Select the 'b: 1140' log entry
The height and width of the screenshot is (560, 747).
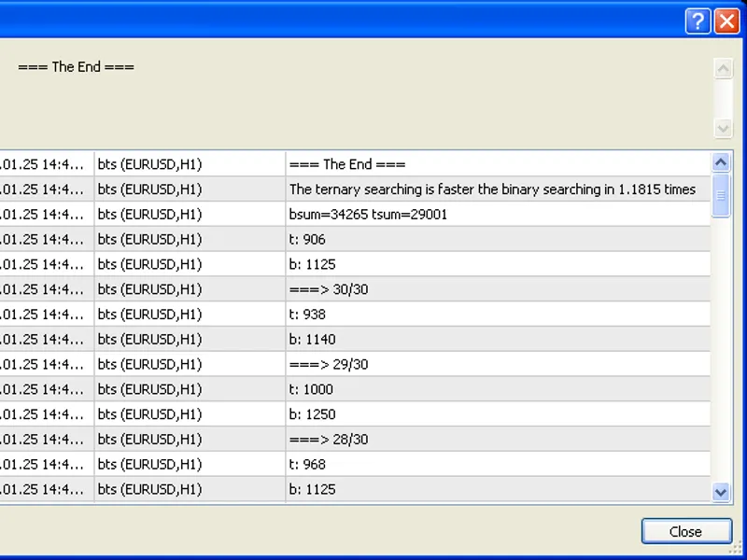click(355, 340)
